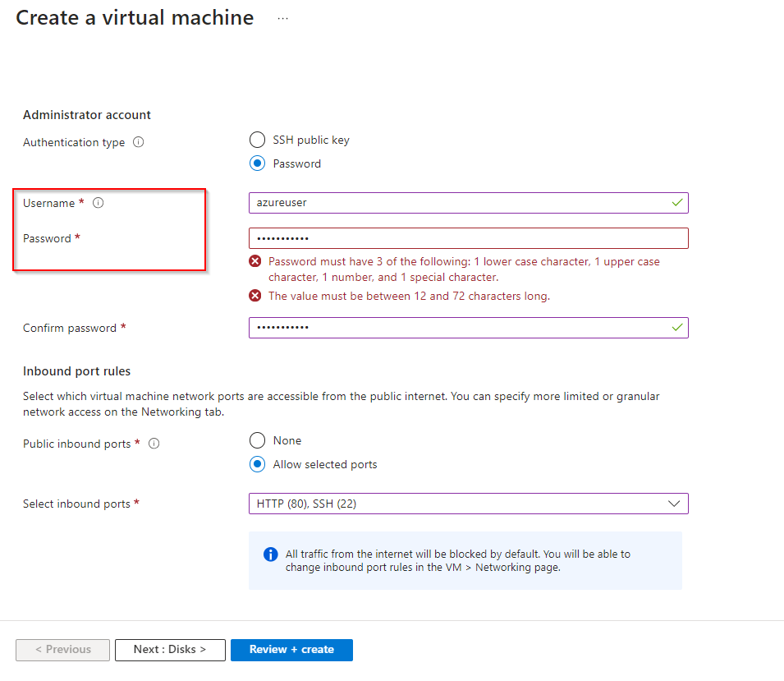This screenshot has width=784, height=681.
Task: Go to Next: Disks step
Action: [x=169, y=650]
